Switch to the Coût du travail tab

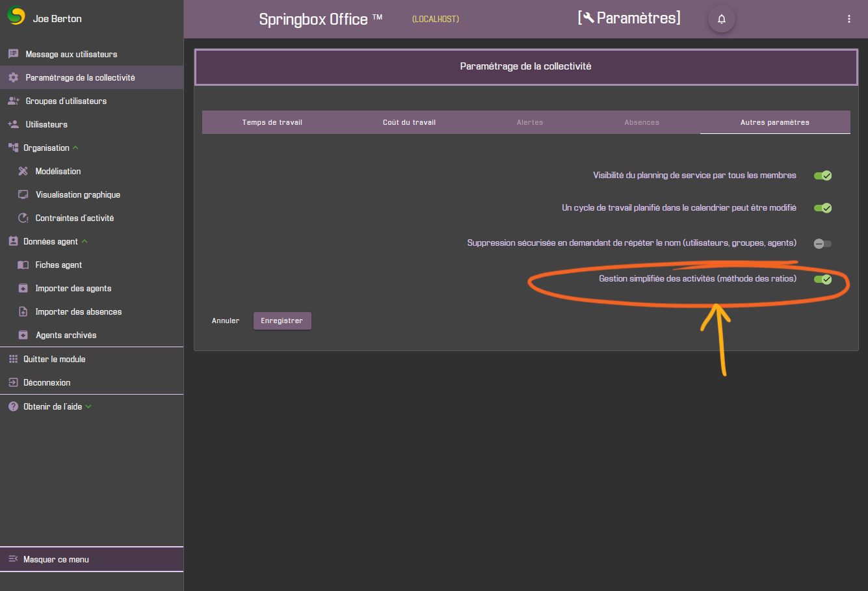point(409,122)
